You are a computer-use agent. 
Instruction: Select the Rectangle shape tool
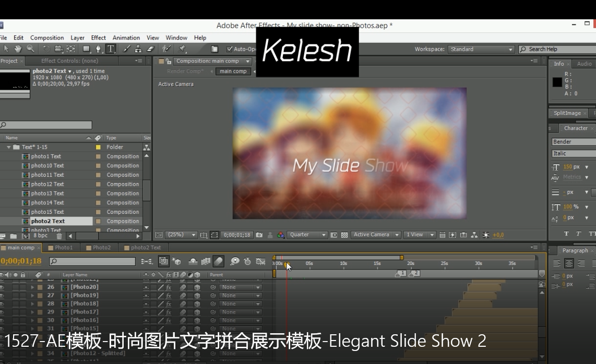coord(87,48)
